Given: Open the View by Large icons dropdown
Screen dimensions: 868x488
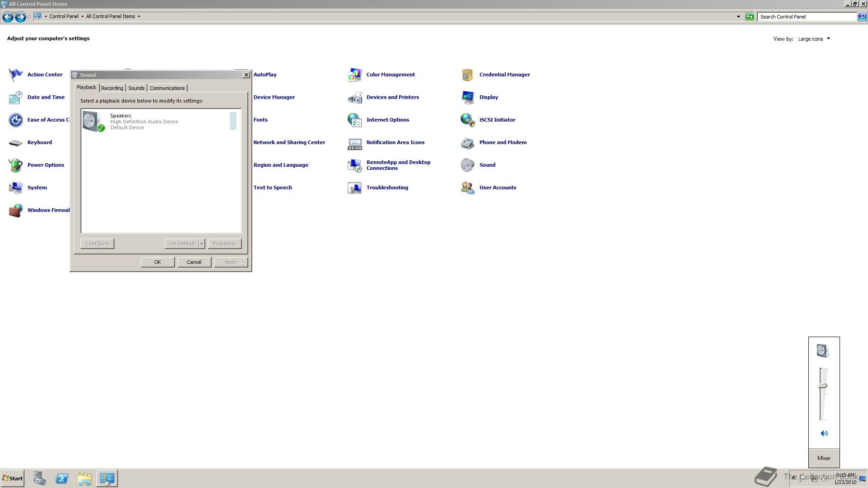Looking at the screenshot, I should click(814, 39).
